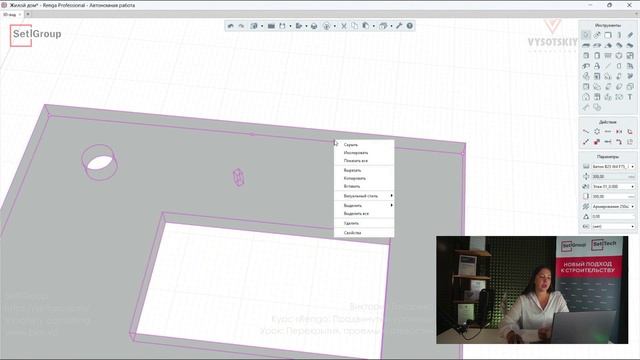Select the rectangle Wall tool in Инструменты

pos(608,35)
